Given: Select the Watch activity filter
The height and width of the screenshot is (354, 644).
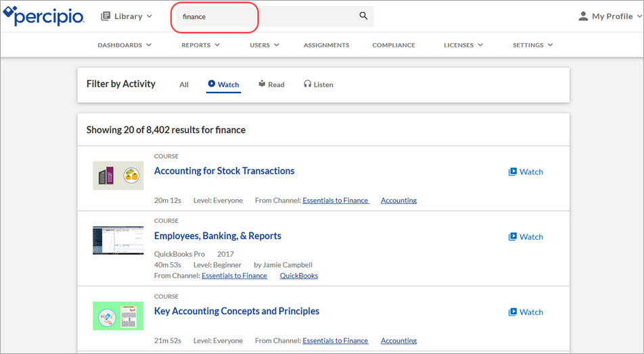Looking at the screenshot, I should click(x=223, y=84).
